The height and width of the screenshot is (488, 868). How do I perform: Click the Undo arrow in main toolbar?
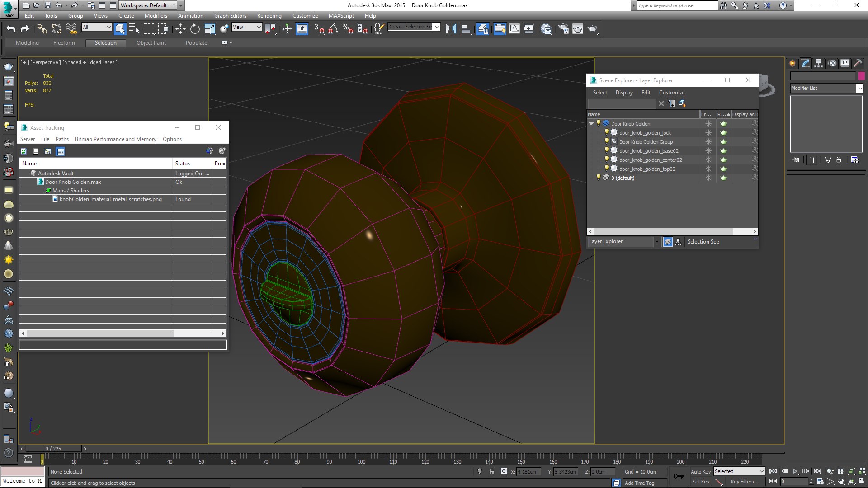pyautogui.click(x=11, y=29)
